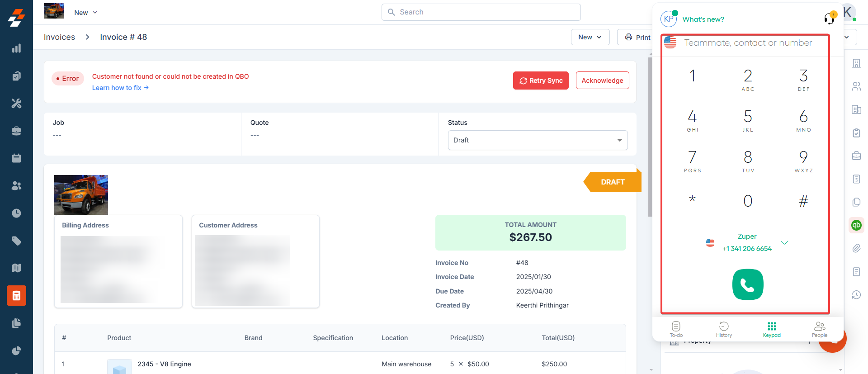
Task: Open the paperclip attachments icon in right sidebar
Action: pos(856,248)
